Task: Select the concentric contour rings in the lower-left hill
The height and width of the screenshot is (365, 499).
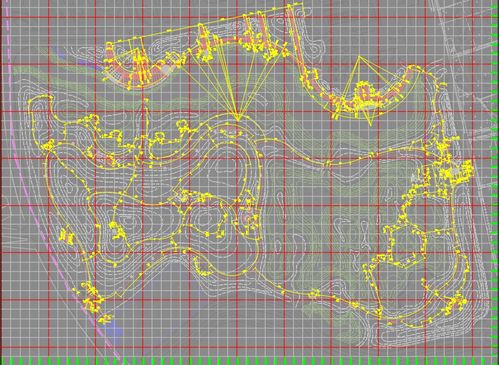Action: pos(125,222)
